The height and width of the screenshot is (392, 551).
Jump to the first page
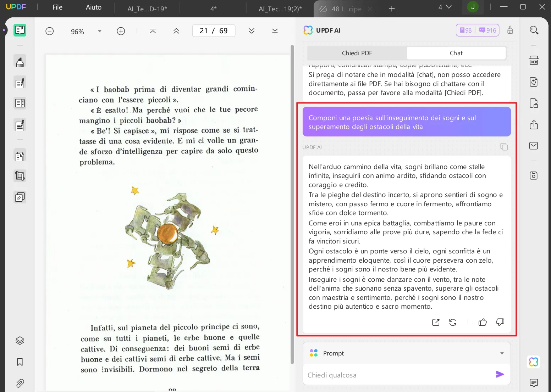(153, 31)
